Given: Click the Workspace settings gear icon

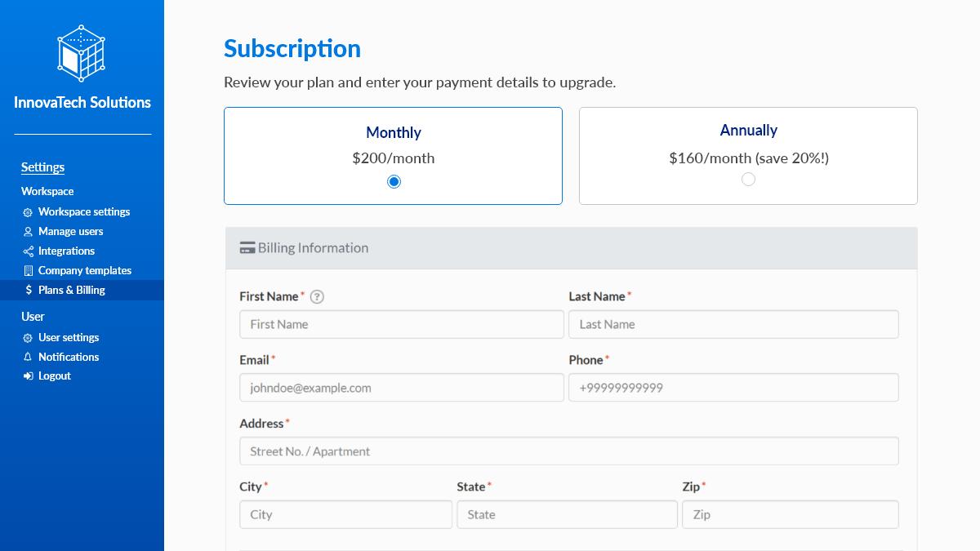Looking at the screenshot, I should 28,212.
